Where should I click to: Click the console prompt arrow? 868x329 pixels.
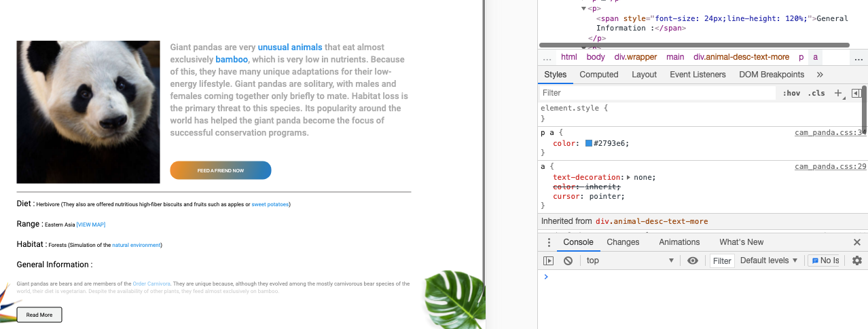tap(545, 277)
